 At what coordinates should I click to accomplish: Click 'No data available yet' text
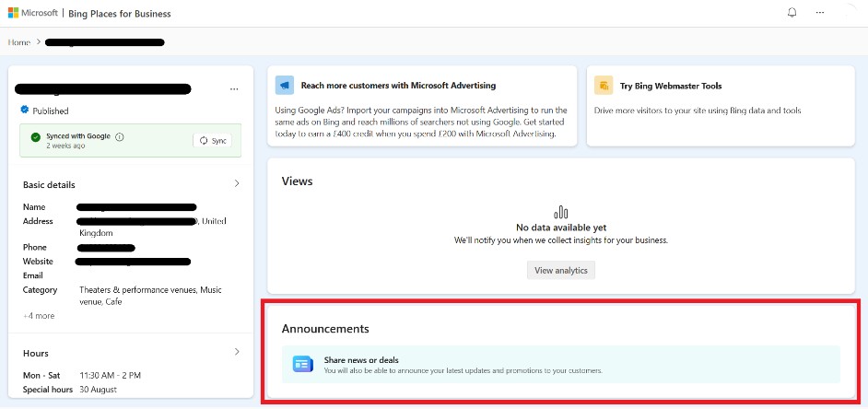[x=561, y=228]
